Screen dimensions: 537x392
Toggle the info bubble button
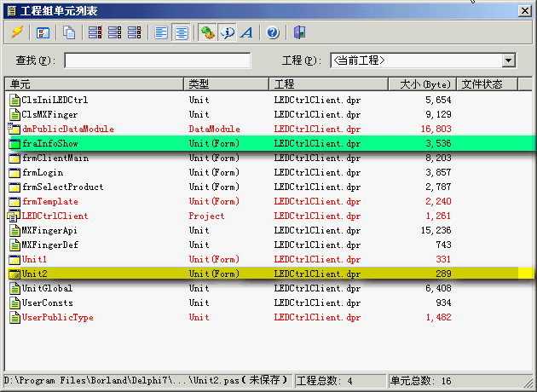click(x=227, y=32)
